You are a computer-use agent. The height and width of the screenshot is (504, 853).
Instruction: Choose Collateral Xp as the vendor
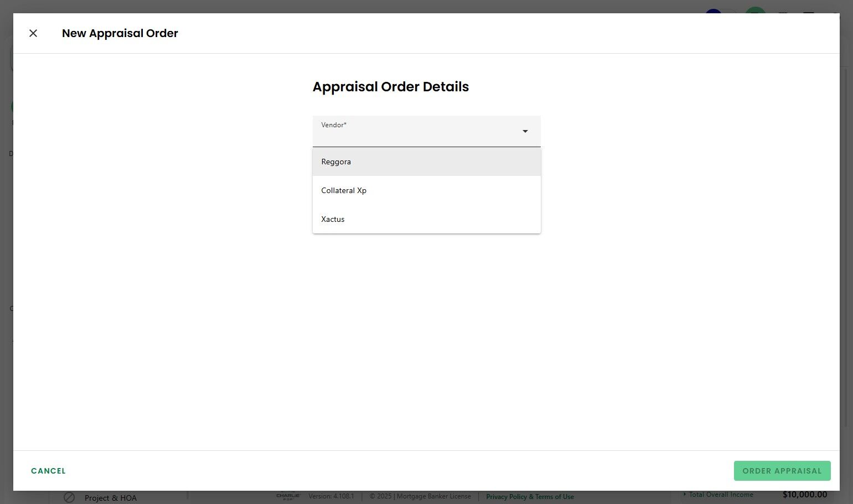click(426, 190)
